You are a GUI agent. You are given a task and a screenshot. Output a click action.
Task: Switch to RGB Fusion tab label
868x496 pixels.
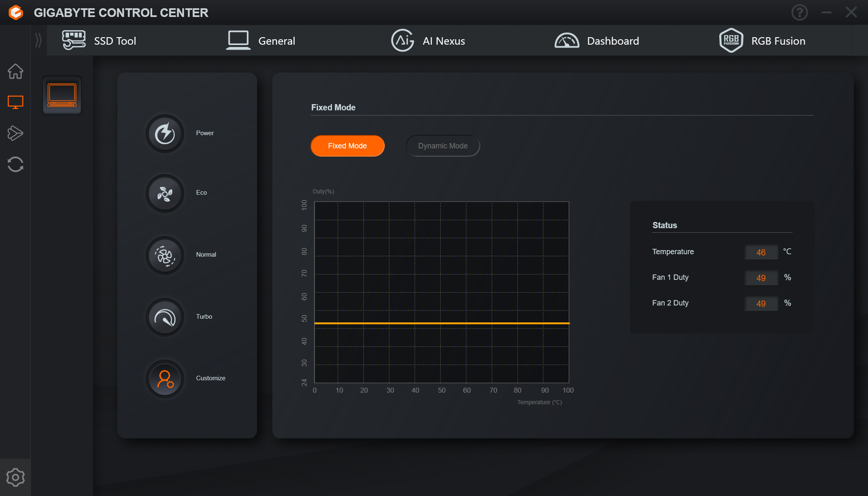tap(778, 41)
